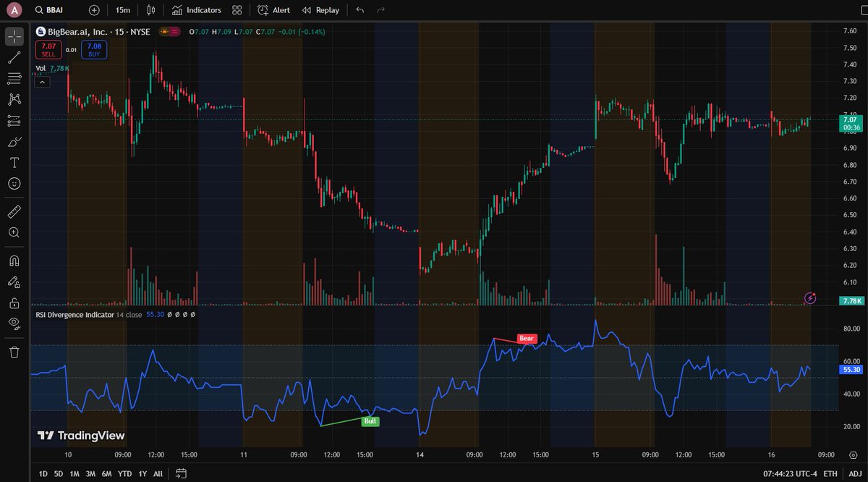Remove drawings with trash icon
The image size is (868, 482).
pyautogui.click(x=14, y=352)
